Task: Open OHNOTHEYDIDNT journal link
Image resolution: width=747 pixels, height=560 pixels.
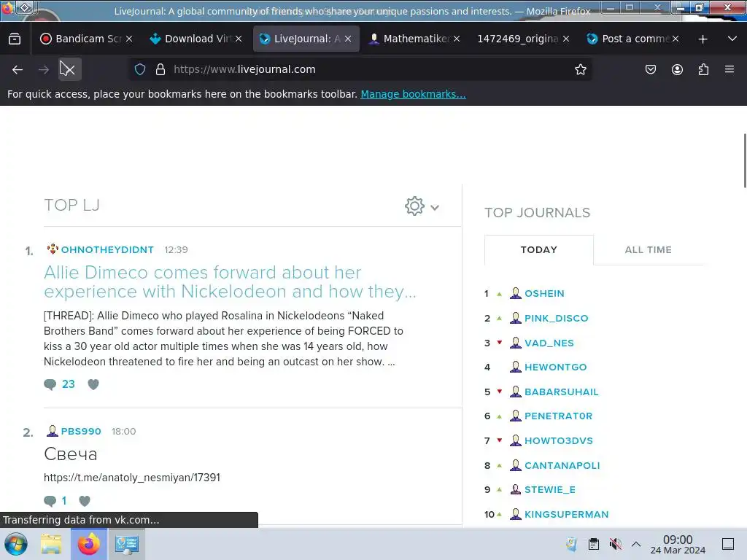Action: pyautogui.click(x=107, y=250)
